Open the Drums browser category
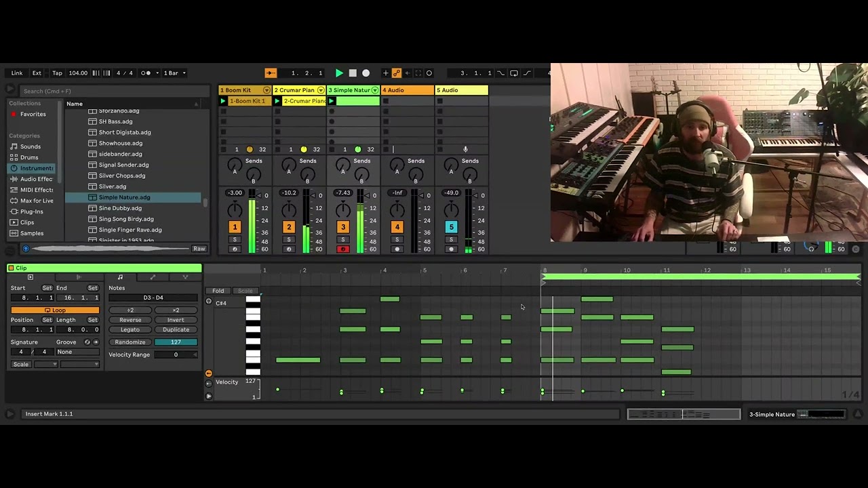This screenshot has height=488, width=868. (x=29, y=157)
